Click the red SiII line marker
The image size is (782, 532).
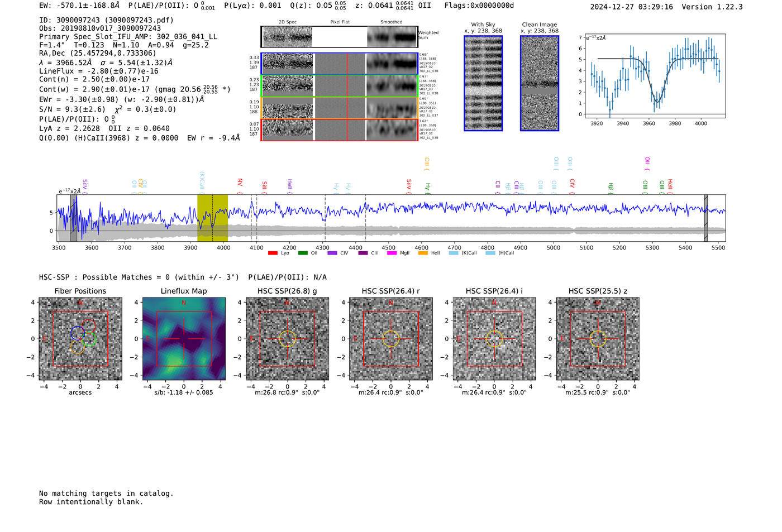click(x=264, y=187)
